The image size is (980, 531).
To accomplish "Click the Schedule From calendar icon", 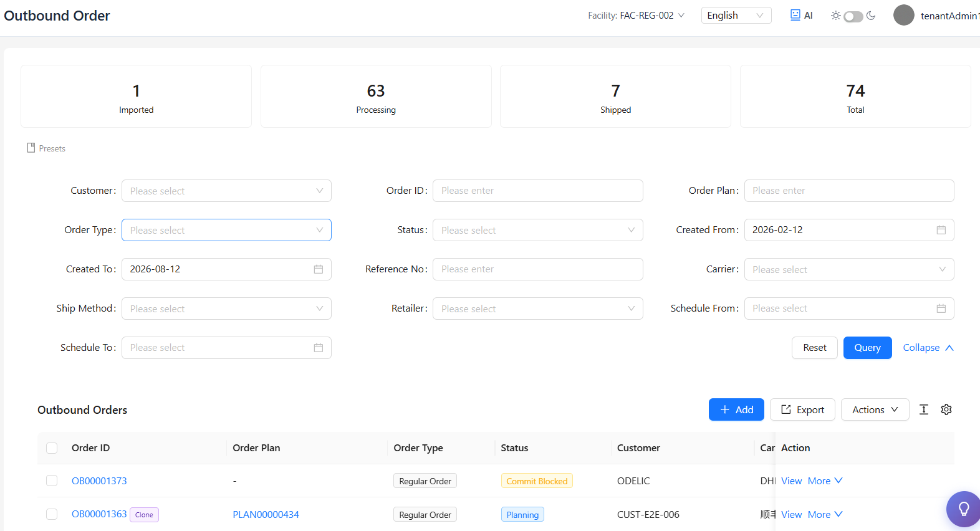I will click(941, 309).
